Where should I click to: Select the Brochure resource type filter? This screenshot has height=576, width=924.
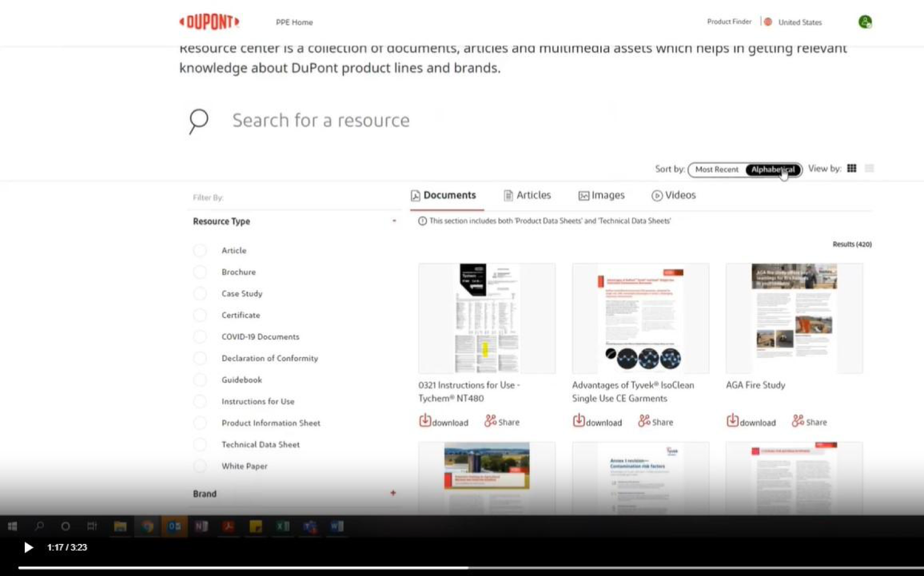[x=200, y=272]
